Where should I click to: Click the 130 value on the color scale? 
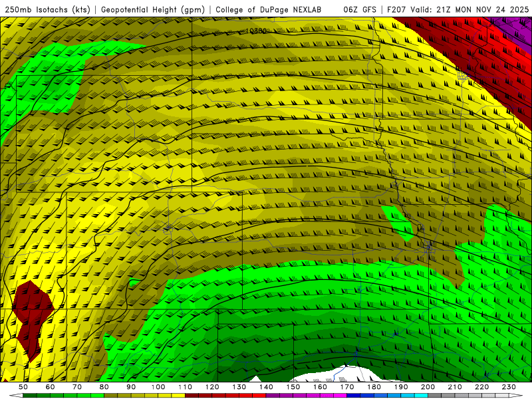(x=239, y=387)
